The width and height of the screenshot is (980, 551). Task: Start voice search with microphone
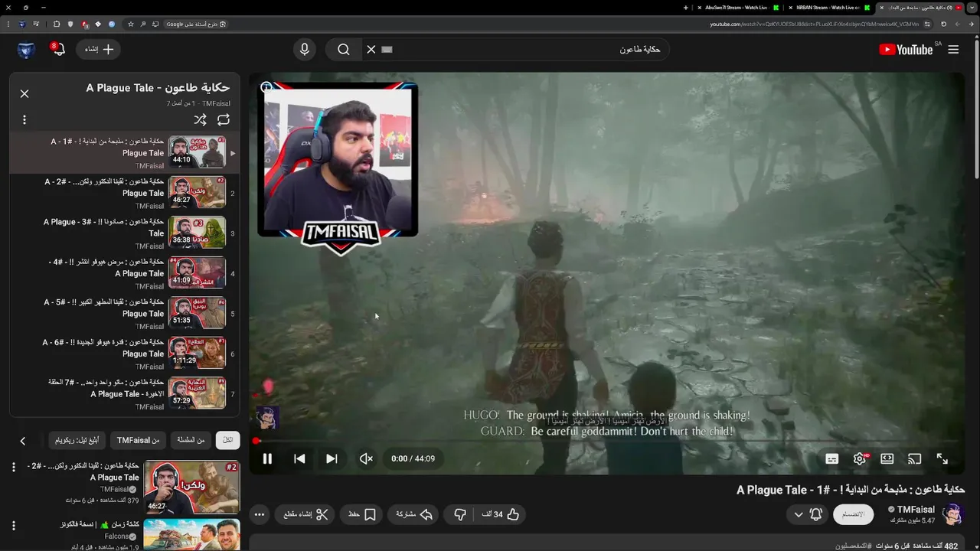(305, 49)
